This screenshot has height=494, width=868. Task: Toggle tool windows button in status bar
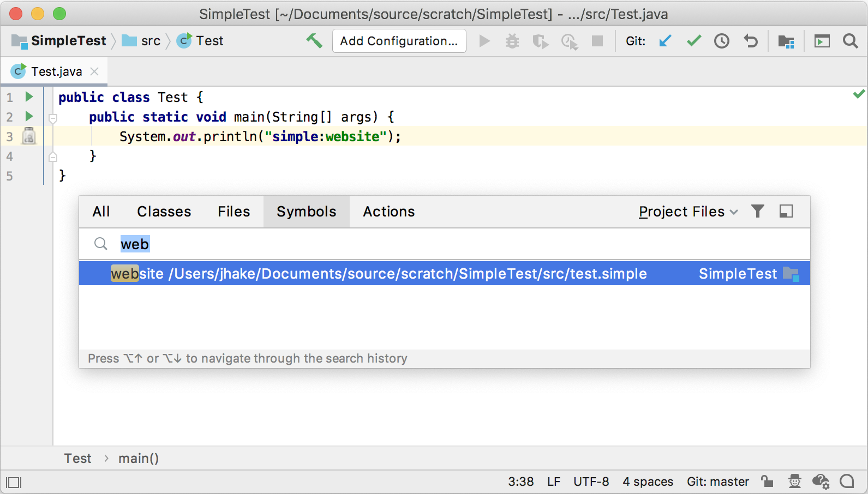coord(14,482)
